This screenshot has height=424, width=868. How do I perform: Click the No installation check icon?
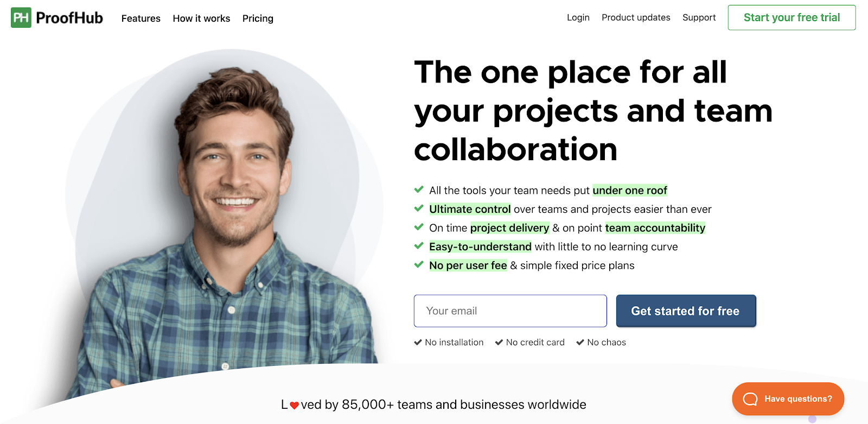click(x=418, y=343)
